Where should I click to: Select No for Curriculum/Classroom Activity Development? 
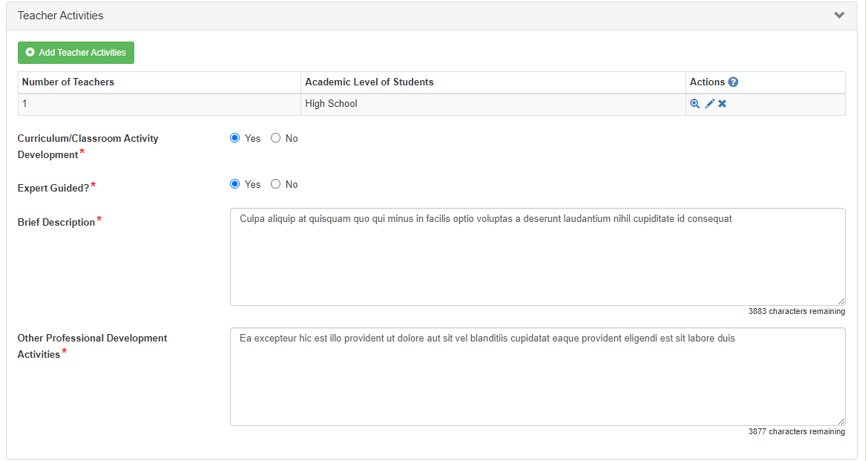coord(276,138)
